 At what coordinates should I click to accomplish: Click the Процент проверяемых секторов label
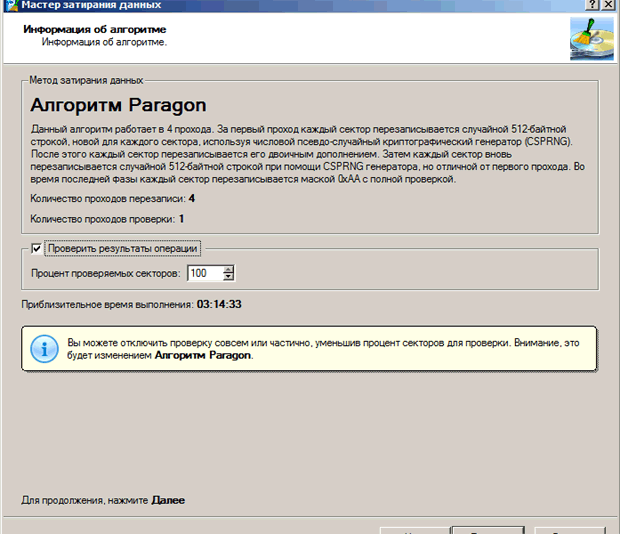pos(106,274)
